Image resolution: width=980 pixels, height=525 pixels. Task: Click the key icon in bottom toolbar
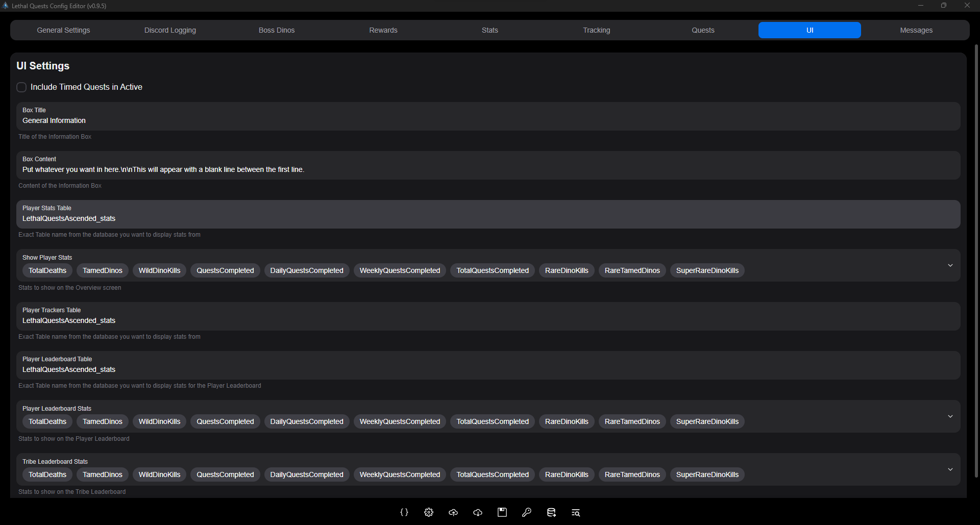527,512
